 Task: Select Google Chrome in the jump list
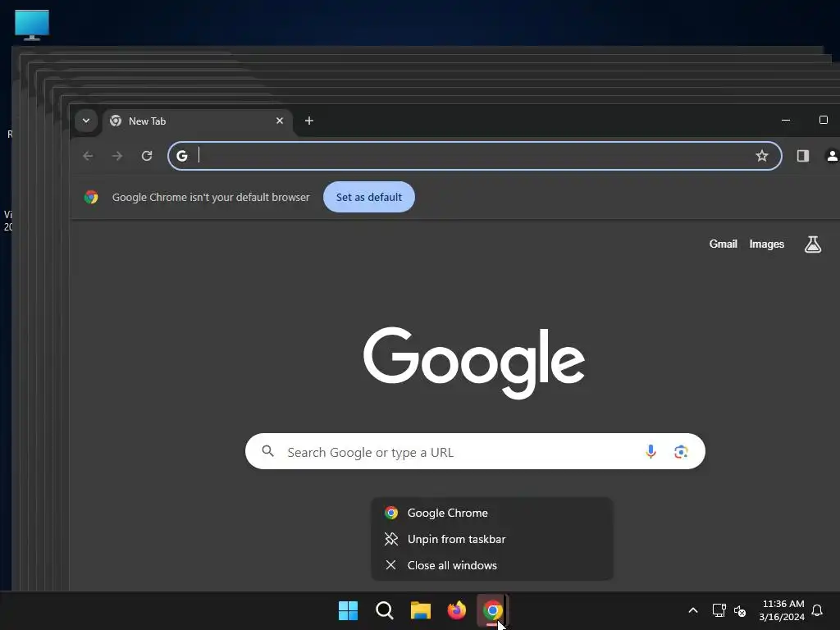pyautogui.click(x=492, y=513)
